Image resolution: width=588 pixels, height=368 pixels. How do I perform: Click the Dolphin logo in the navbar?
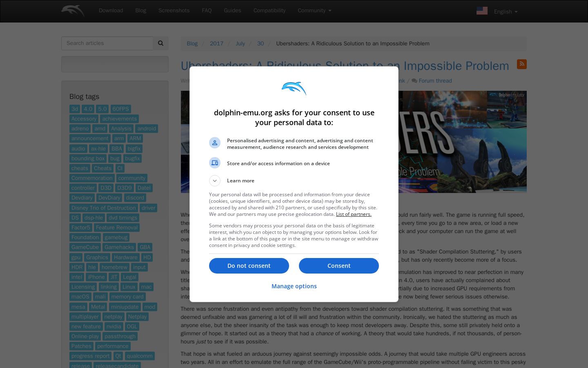click(73, 11)
